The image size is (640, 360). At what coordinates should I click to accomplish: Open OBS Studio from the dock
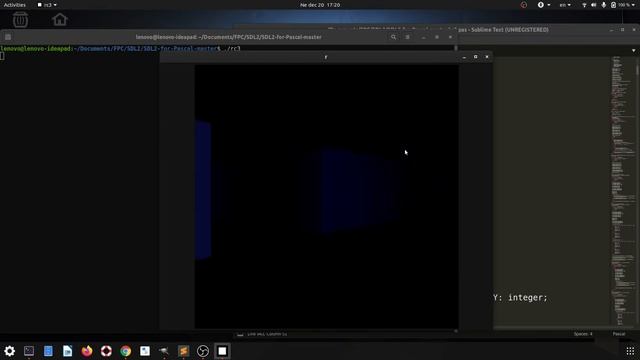click(203, 351)
